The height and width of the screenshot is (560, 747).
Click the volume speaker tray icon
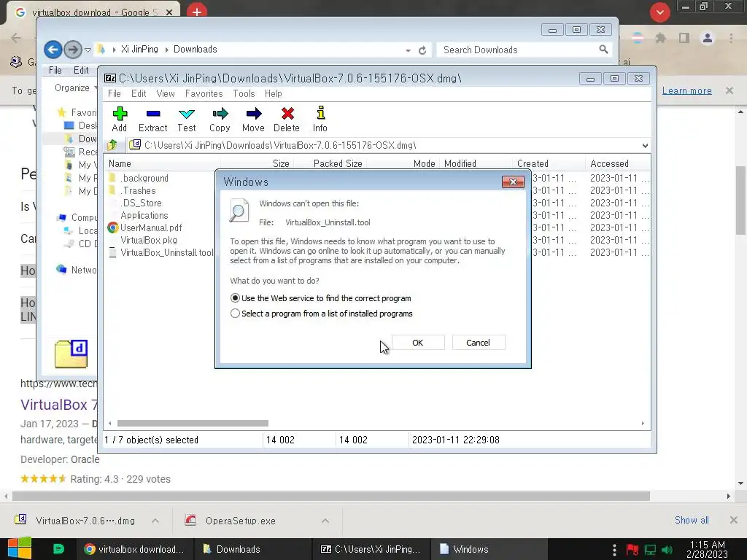tap(667, 550)
